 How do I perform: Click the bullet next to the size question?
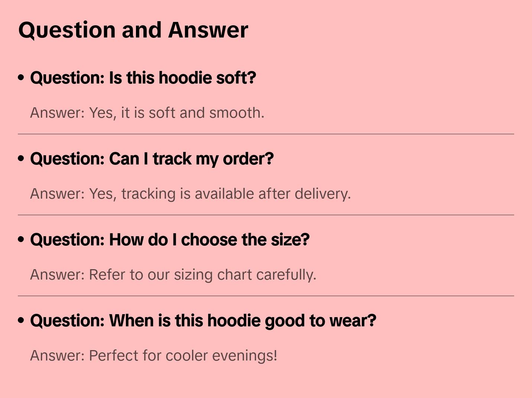coord(21,239)
